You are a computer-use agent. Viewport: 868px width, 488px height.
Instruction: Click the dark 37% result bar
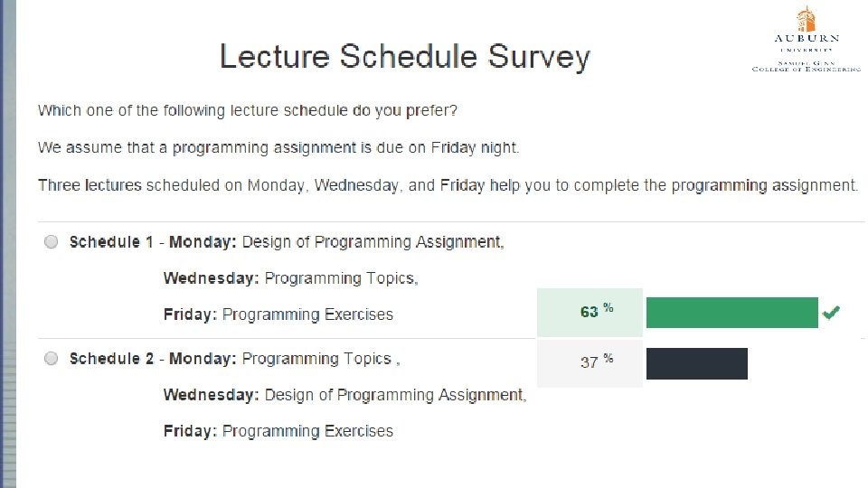(x=696, y=363)
